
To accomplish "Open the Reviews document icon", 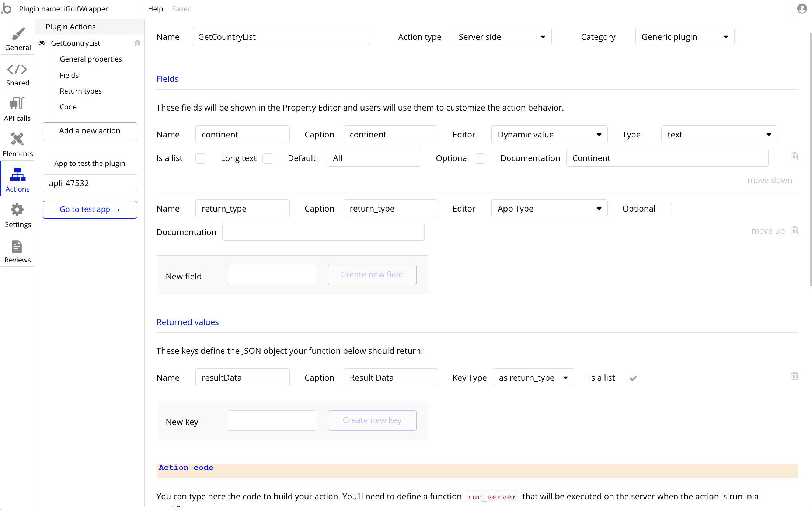I will click(17, 247).
